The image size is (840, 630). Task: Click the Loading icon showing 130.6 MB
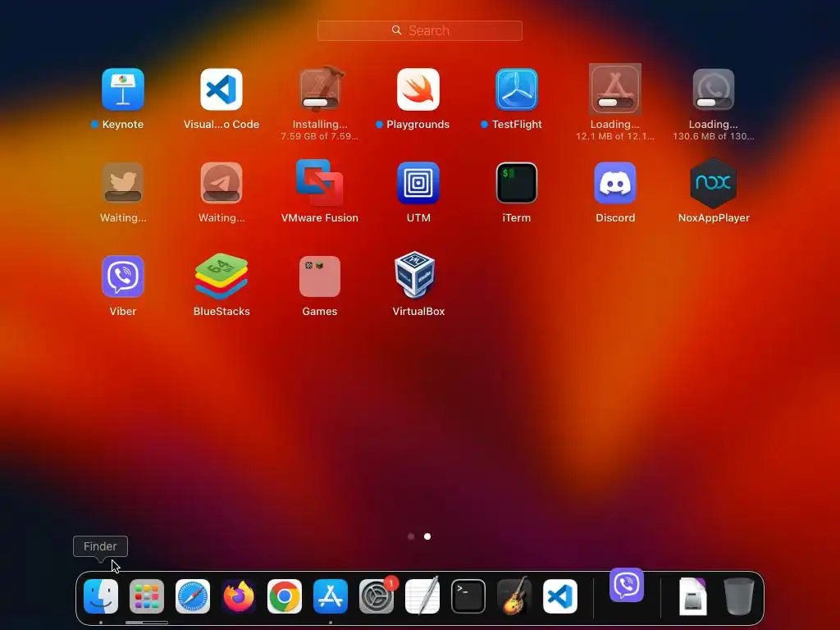[714, 89]
